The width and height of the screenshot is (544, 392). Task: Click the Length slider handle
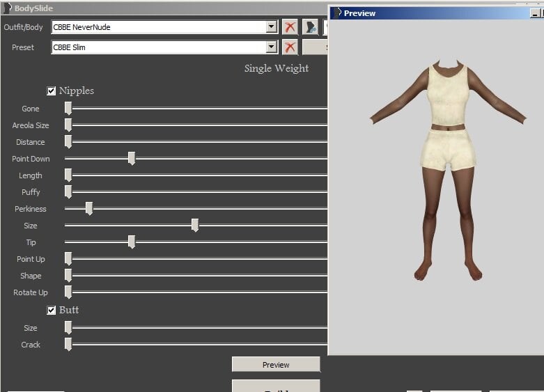pos(68,175)
